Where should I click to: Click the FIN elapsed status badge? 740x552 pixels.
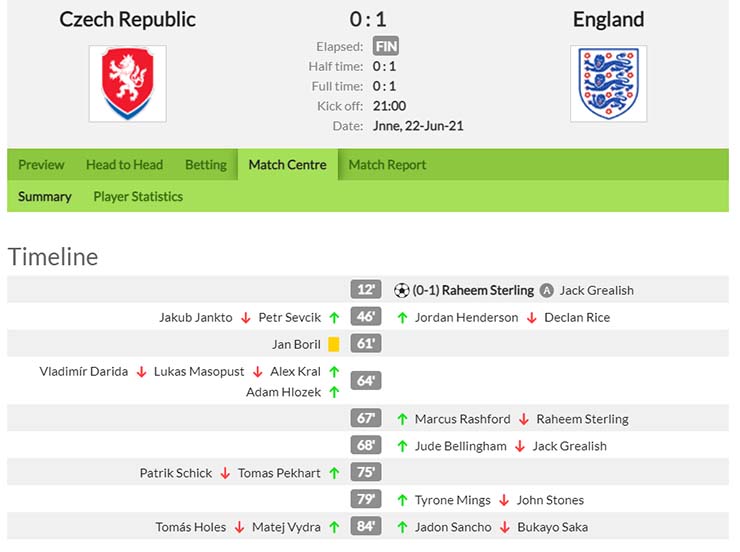(386, 46)
